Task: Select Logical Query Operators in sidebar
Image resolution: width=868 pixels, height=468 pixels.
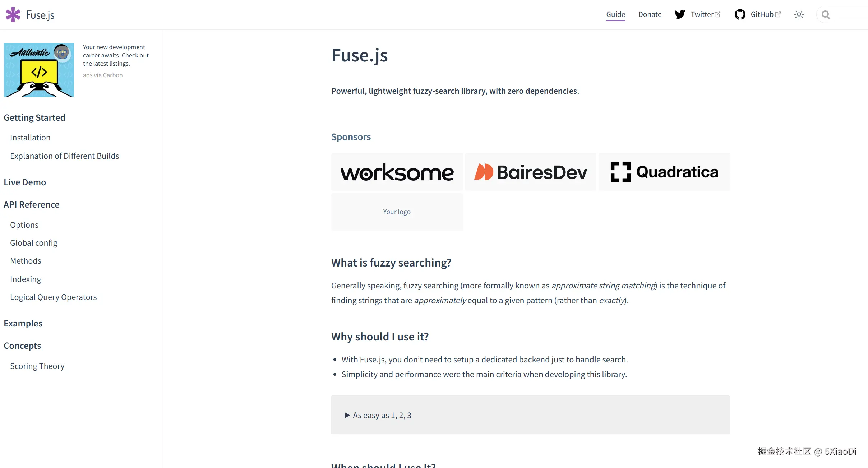Action: [x=53, y=297]
